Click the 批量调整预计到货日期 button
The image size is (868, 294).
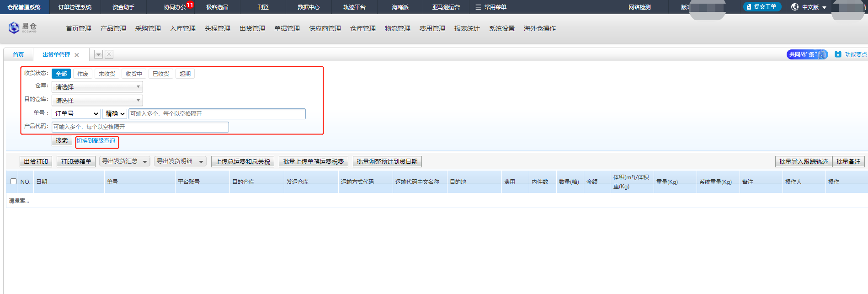[x=387, y=162]
